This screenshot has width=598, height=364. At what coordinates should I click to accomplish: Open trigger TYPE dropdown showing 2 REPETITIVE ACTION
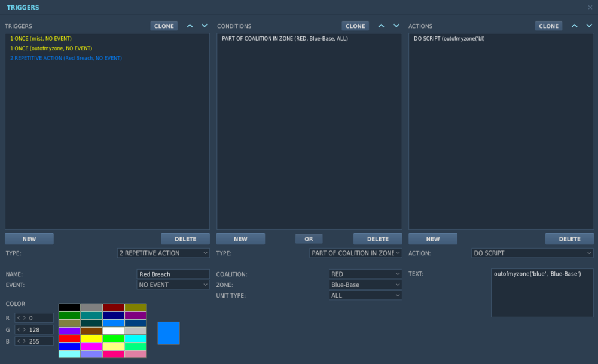click(x=163, y=253)
